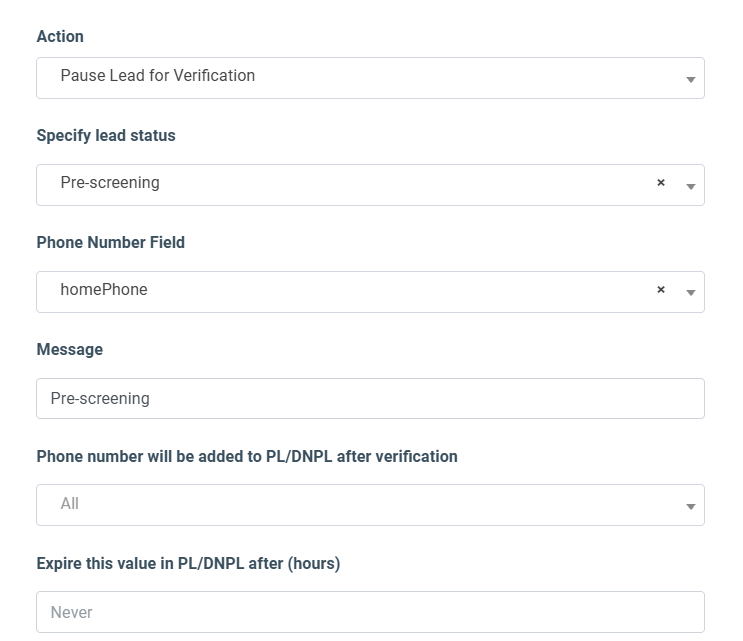This screenshot has width=743, height=641.
Task: Clear the Pre-screening lead status selection
Action: coord(660,183)
